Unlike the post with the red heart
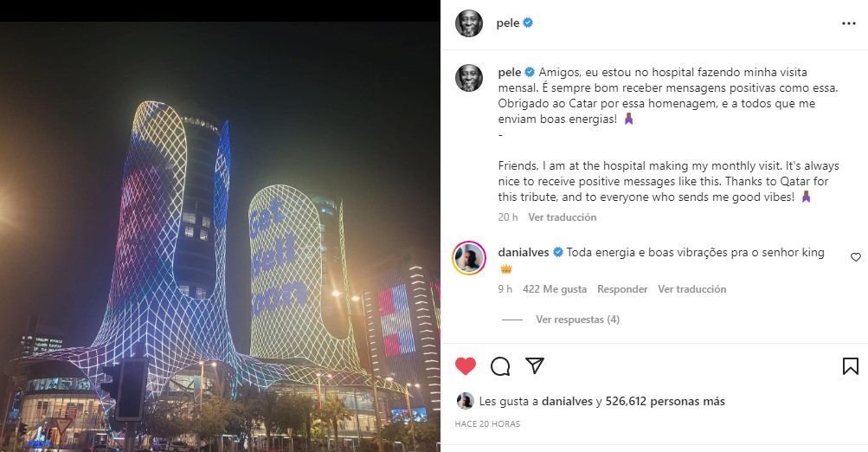The width and height of the screenshot is (868, 452). pyautogui.click(x=466, y=366)
